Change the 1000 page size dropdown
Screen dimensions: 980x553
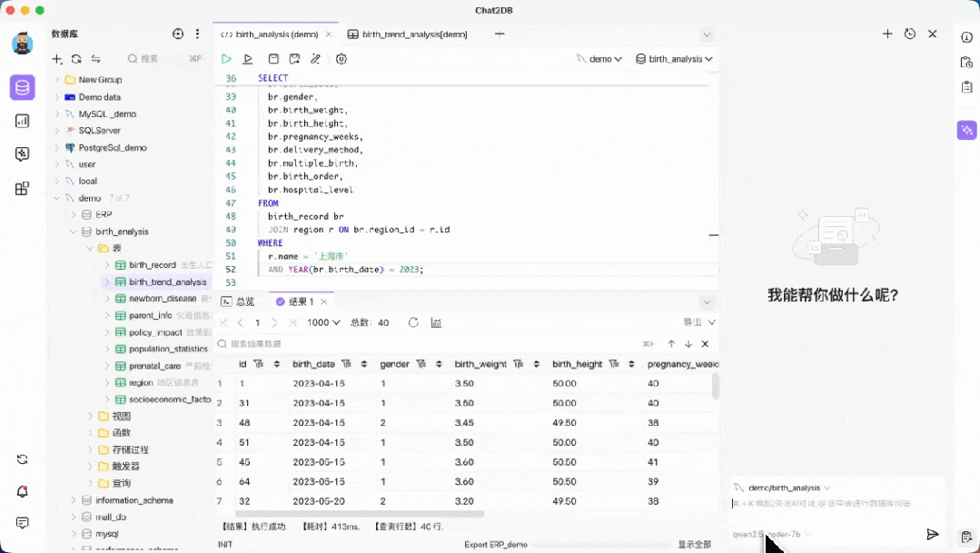point(323,322)
